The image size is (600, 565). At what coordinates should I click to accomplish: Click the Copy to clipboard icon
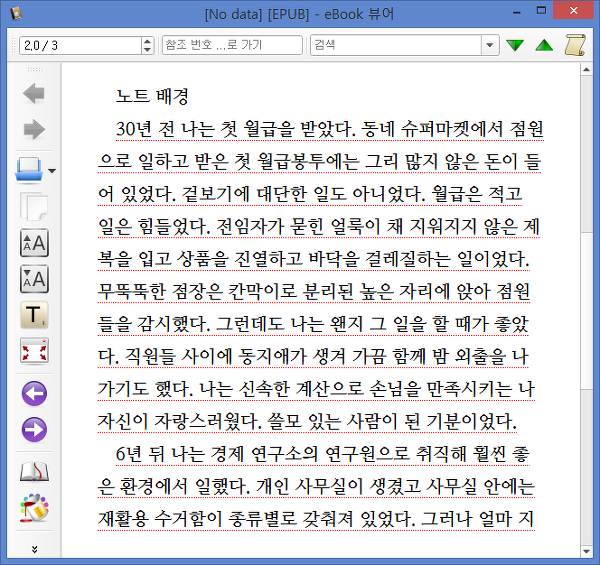point(34,207)
